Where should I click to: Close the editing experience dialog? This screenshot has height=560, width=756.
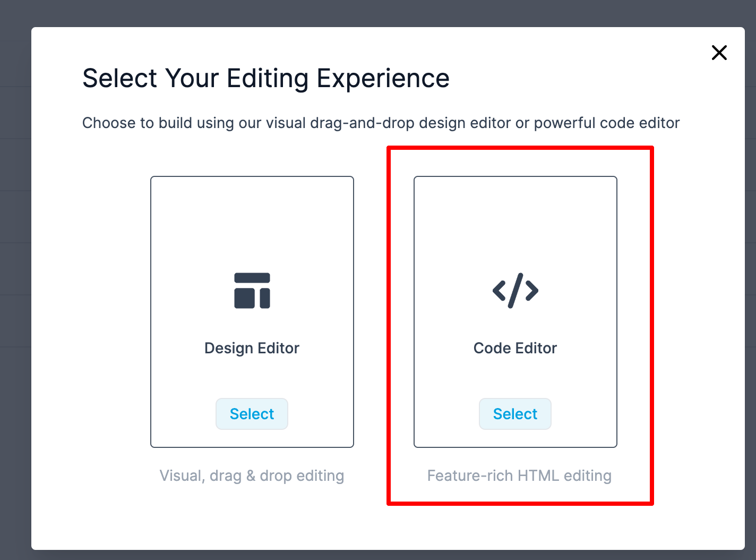[719, 53]
